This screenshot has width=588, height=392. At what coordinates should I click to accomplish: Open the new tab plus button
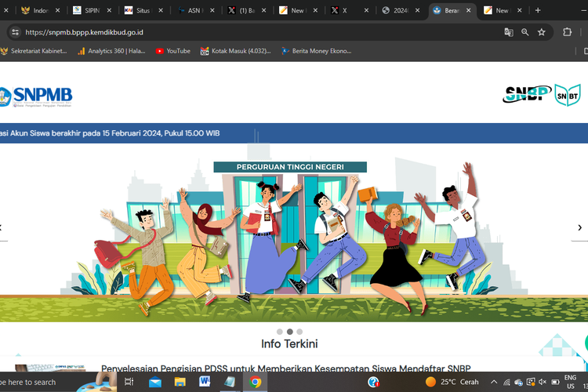(x=538, y=10)
